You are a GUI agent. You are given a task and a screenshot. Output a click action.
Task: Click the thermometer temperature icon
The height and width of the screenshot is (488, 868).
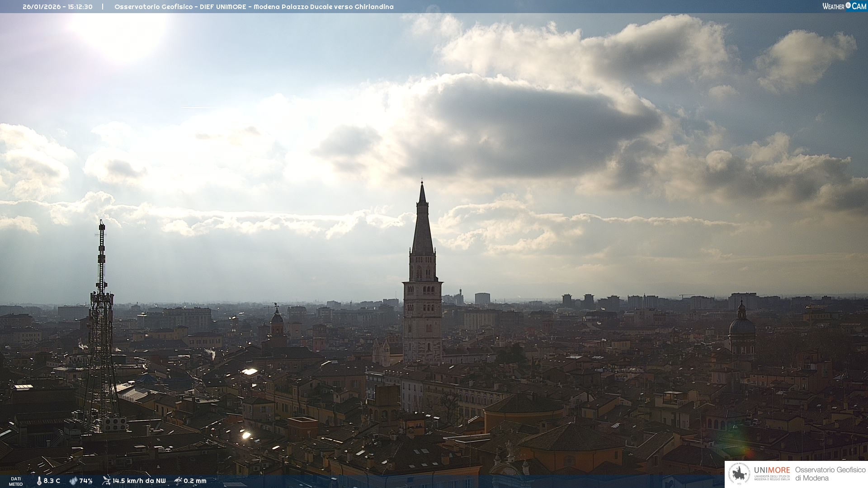(39, 481)
